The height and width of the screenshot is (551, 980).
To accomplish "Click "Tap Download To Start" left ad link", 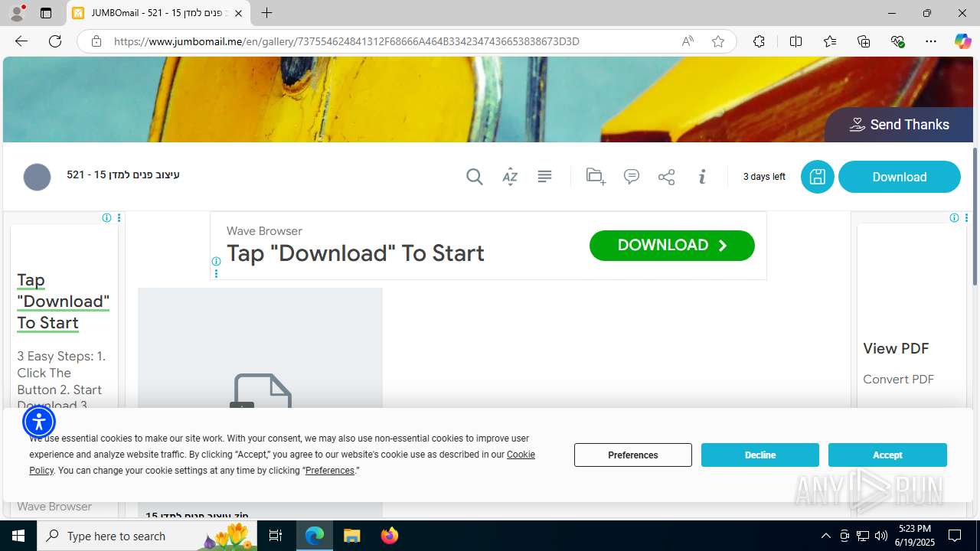I will pyautogui.click(x=64, y=302).
